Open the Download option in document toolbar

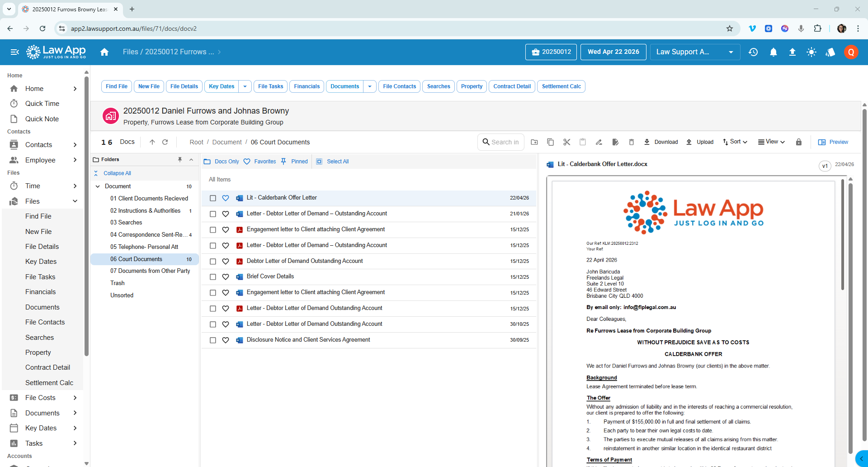click(x=660, y=142)
